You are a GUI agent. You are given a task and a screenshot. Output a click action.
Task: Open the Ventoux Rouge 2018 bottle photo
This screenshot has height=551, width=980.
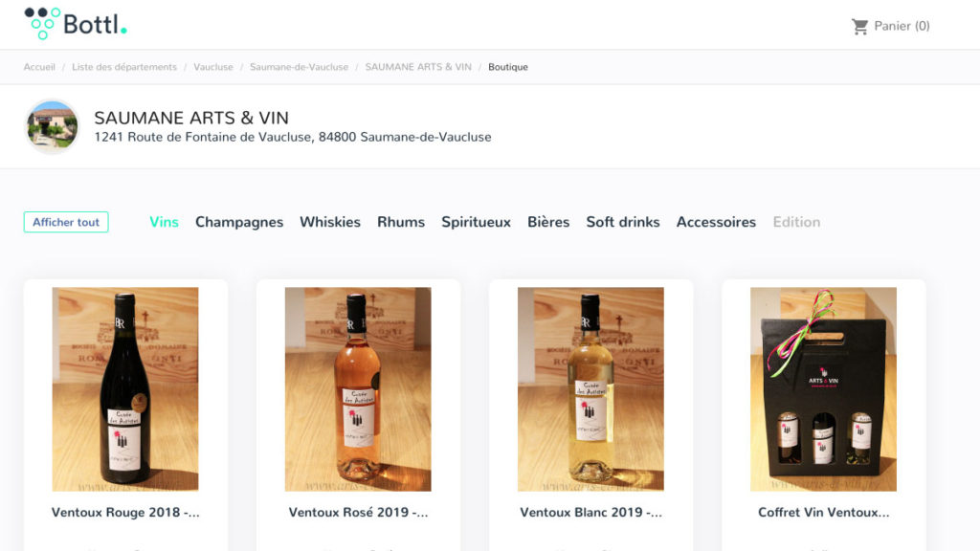tap(125, 389)
